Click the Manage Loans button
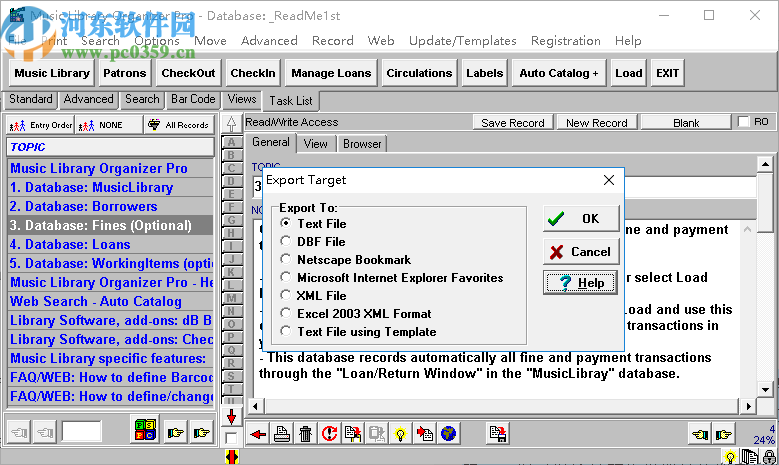The height and width of the screenshot is (465, 779). [331, 74]
